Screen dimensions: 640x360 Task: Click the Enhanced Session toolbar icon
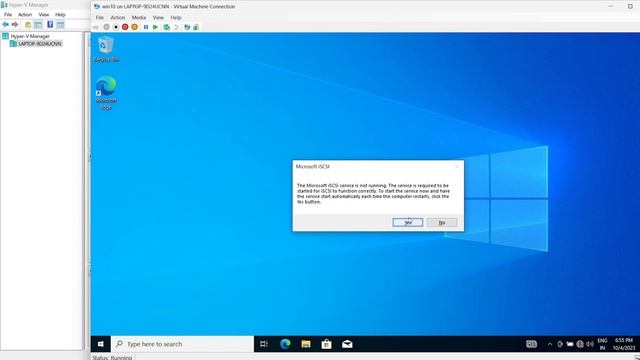(187, 27)
